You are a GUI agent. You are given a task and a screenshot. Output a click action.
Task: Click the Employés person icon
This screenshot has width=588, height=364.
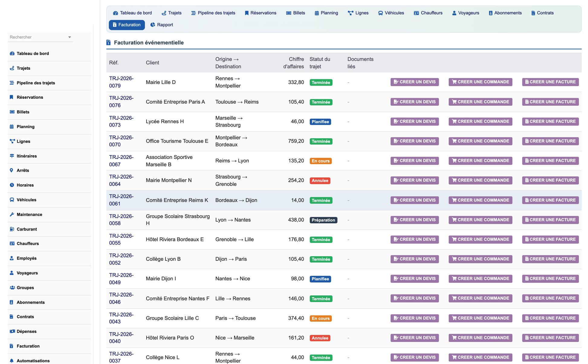(x=12, y=258)
